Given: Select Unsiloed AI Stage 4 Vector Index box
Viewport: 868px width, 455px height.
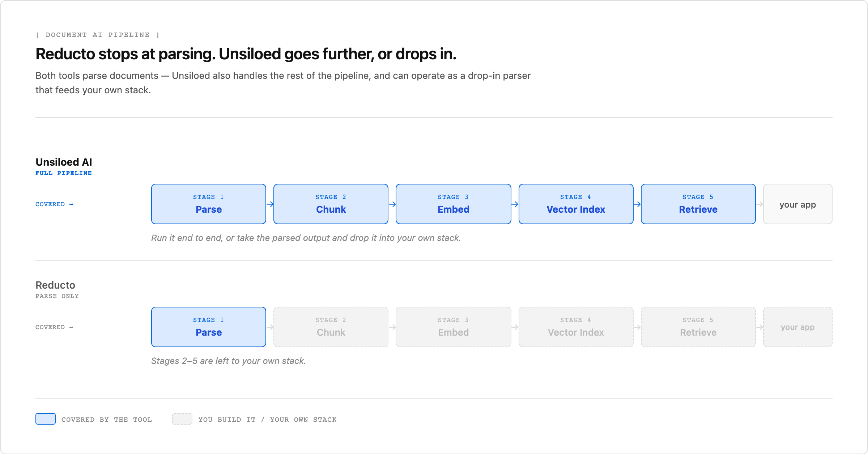Looking at the screenshot, I should click(576, 204).
